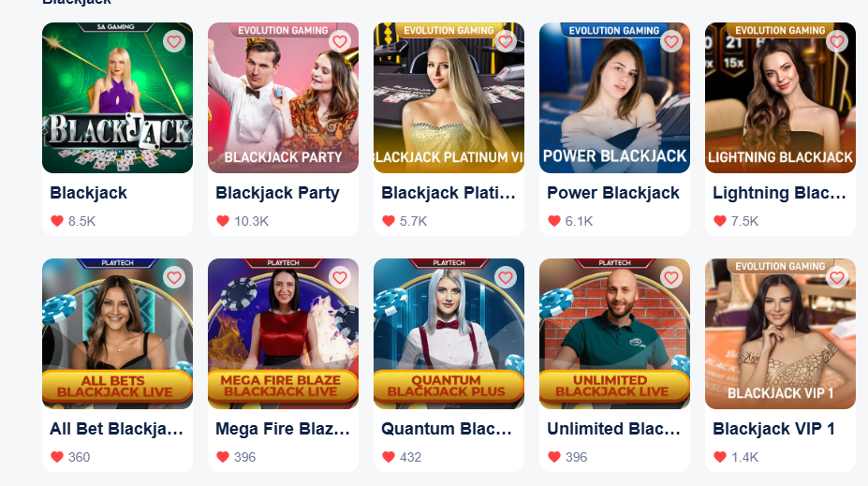The height and width of the screenshot is (486, 868).
Task: Select the Quantum Blackjack Plus thumbnail
Action: [449, 333]
